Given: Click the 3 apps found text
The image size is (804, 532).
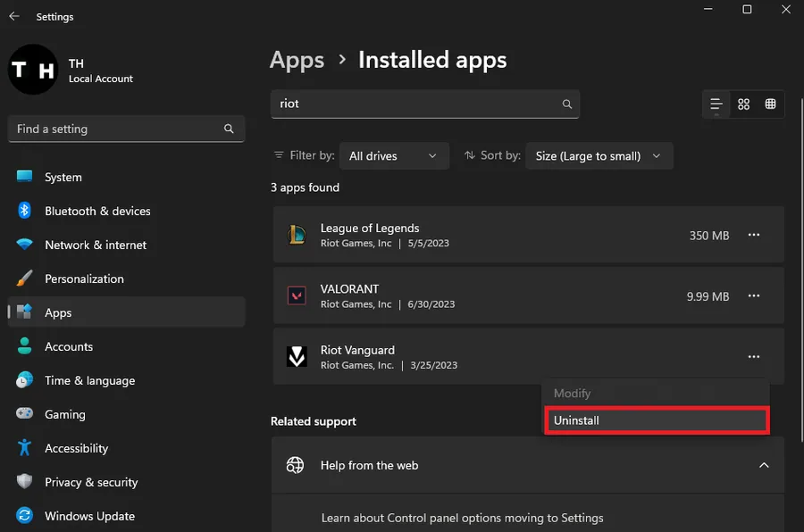Looking at the screenshot, I should click(306, 187).
